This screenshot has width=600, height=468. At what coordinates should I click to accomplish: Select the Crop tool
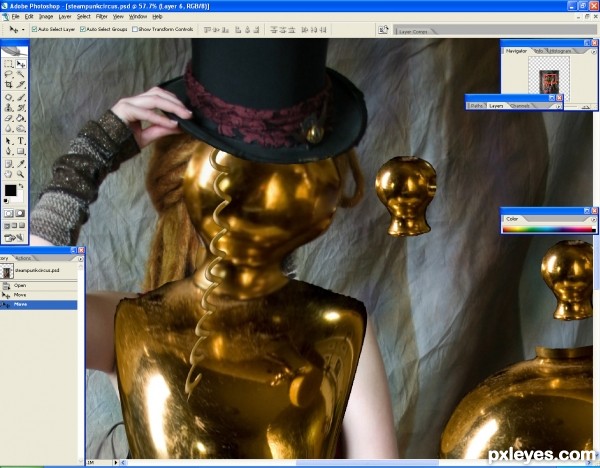[x=9, y=85]
